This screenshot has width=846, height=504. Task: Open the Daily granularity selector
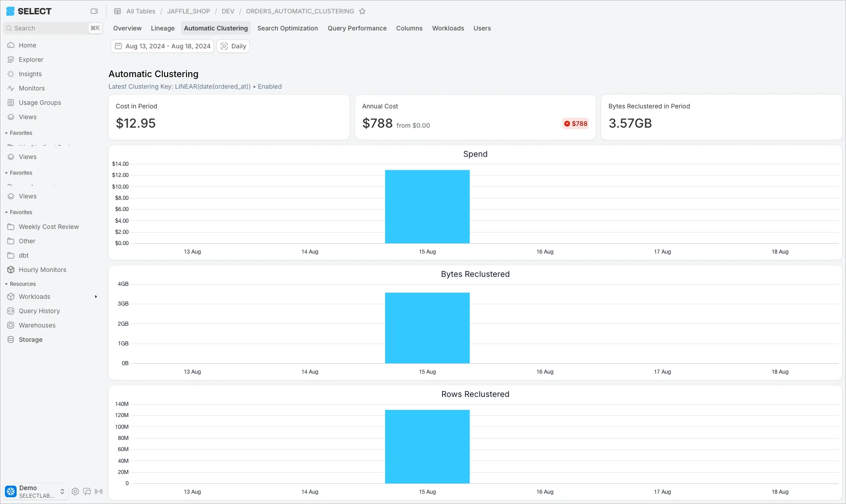pos(233,46)
